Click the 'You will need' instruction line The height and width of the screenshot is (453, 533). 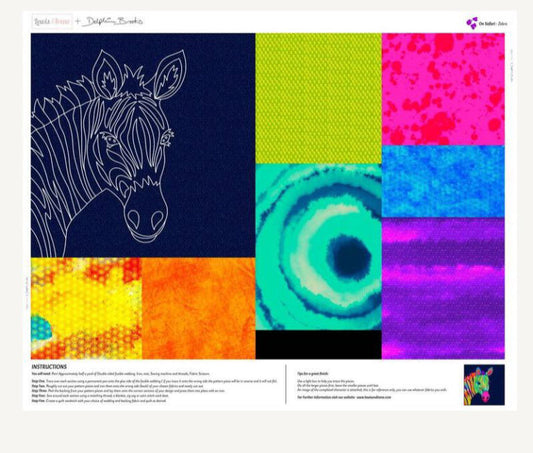coord(121,374)
